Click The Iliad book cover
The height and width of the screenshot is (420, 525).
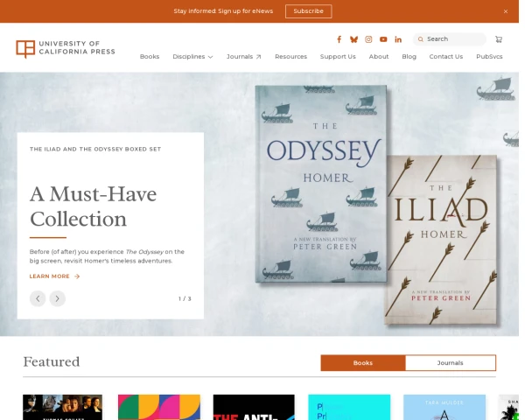[441, 240]
